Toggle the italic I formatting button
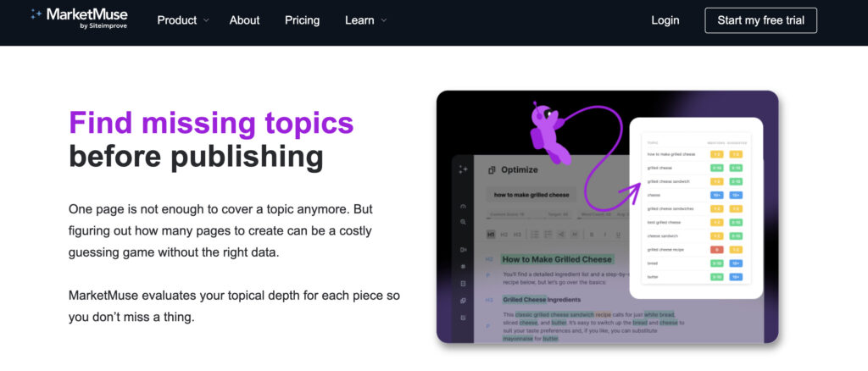 click(x=606, y=234)
